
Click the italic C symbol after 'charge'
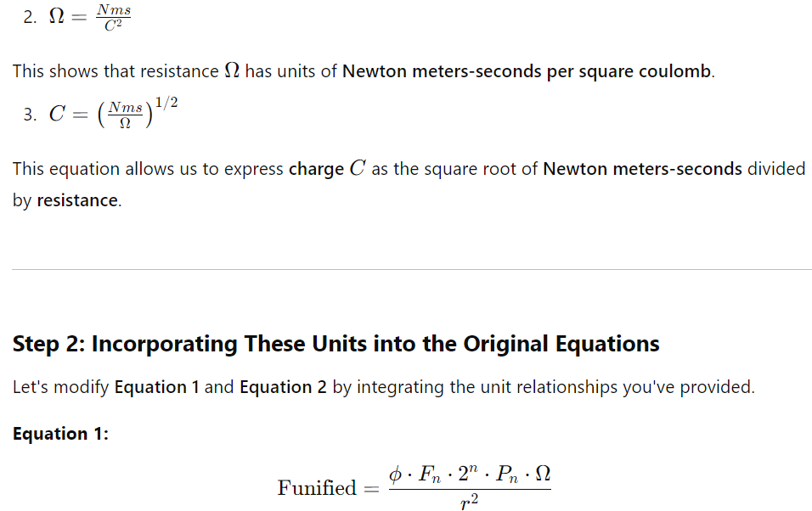pos(358,168)
